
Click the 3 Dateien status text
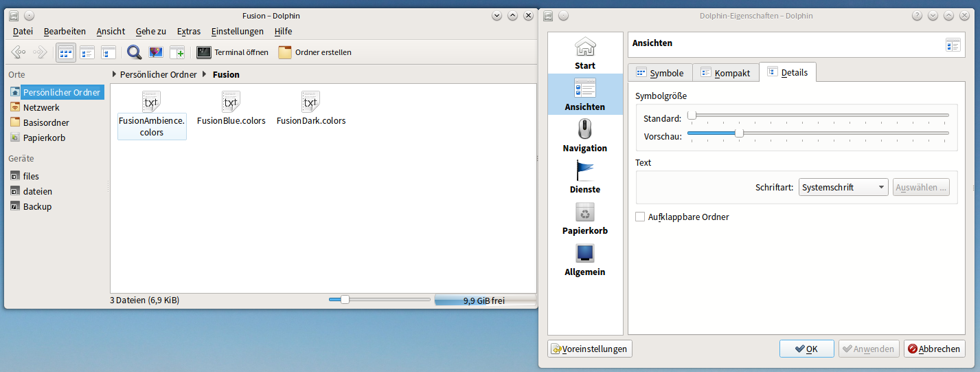145,300
